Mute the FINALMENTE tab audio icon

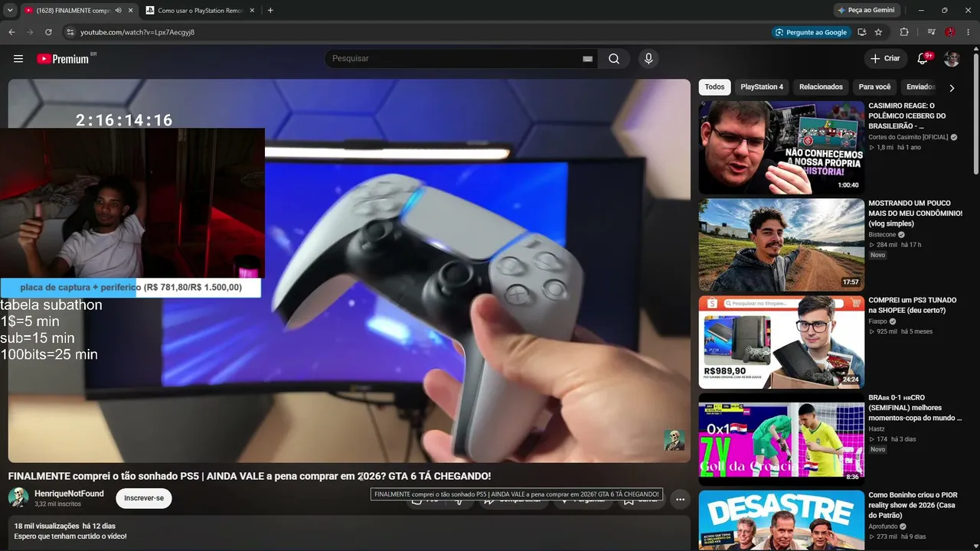(x=118, y=11)
